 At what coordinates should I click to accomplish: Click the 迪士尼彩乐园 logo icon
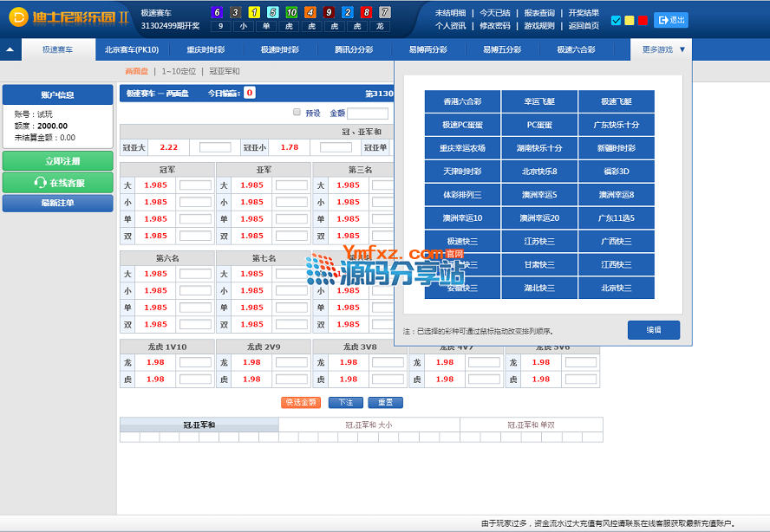(18, 17)
